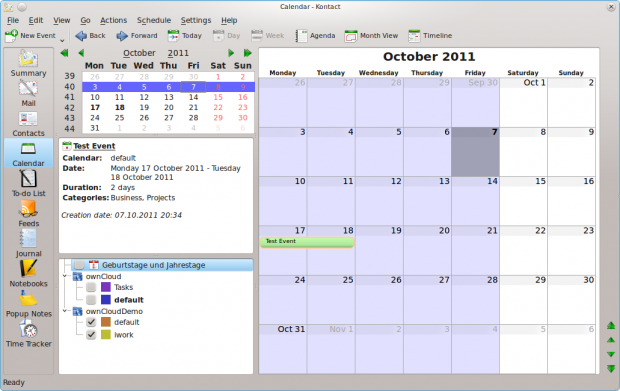Select the Test Event in month grid
Viewport: 620px width, 391px height.
pyautogui.click(x=307, y=242)
